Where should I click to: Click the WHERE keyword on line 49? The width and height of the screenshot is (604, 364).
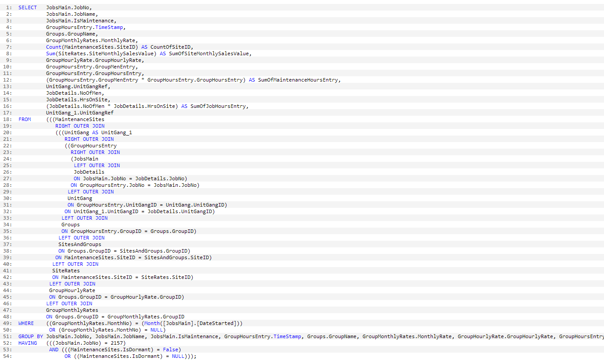25,323
